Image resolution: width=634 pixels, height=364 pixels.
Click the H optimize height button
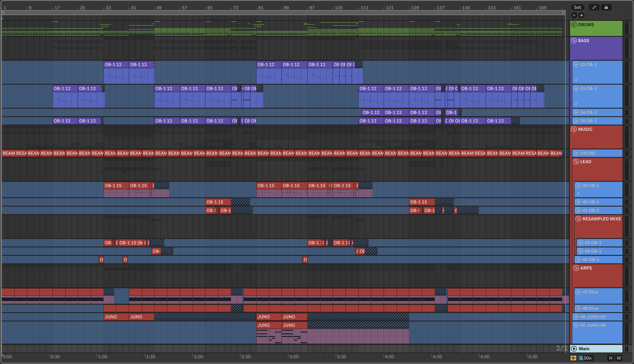click(x=611, y=358)
